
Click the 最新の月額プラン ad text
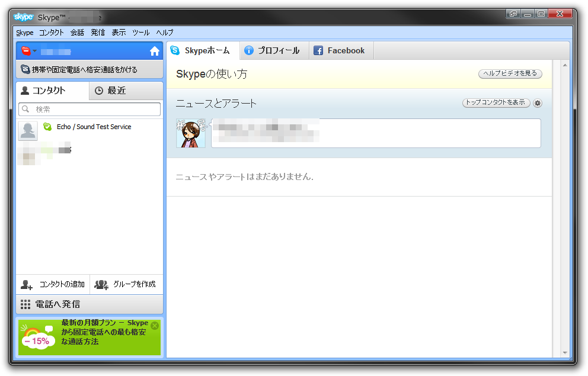tap(104, 332)
